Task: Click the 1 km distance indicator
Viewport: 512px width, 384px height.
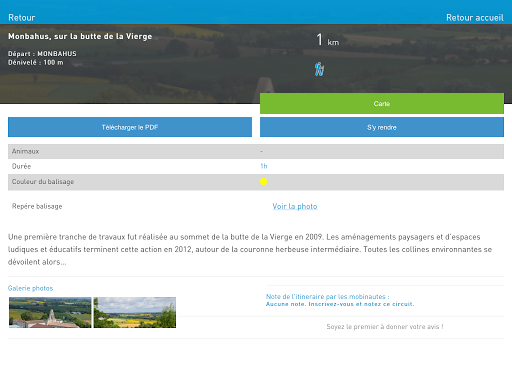Action: click(x=327, y=40)
